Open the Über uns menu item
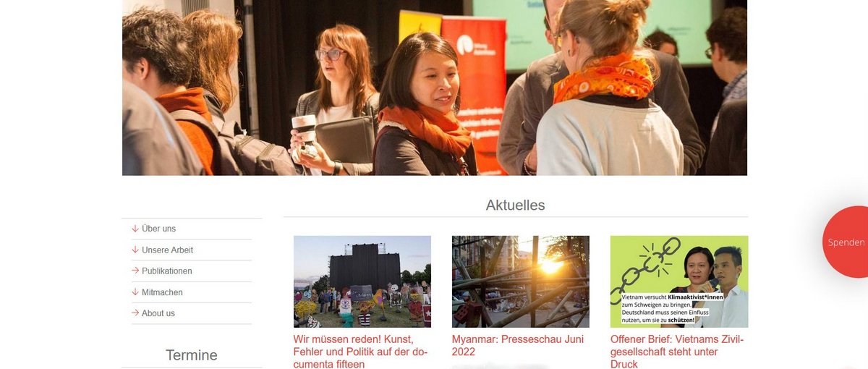The height and width of the screenshot is (369, 868). [159, 229]
